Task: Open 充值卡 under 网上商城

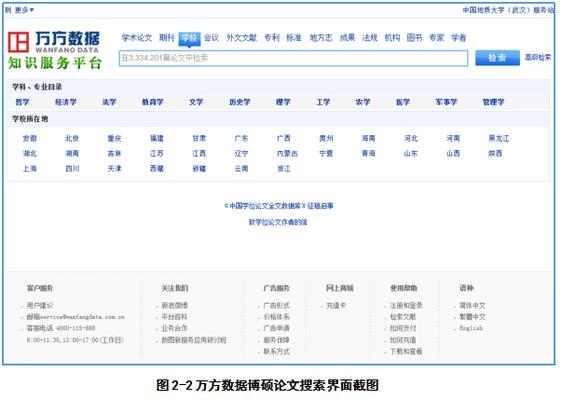Action: [336, 305]
